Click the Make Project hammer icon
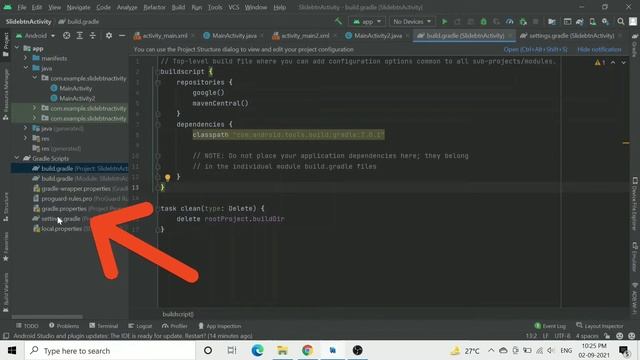The height and width of the screenshot is (360, 640). [338, 21]
